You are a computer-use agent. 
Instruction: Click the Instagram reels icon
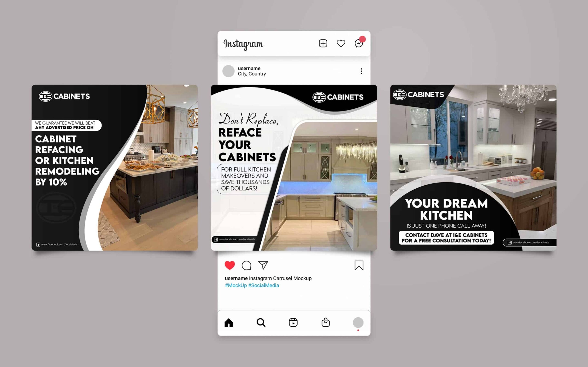coord(294,323)
